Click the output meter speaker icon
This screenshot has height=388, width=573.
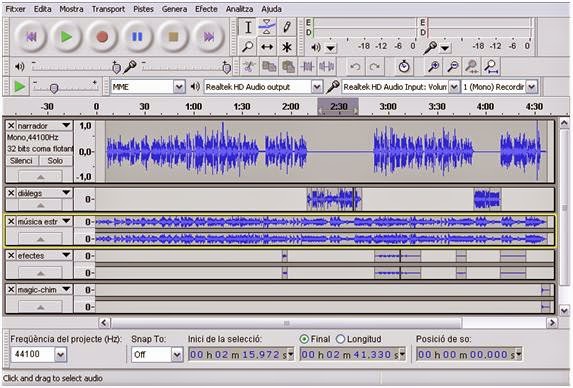coord(316,47)
